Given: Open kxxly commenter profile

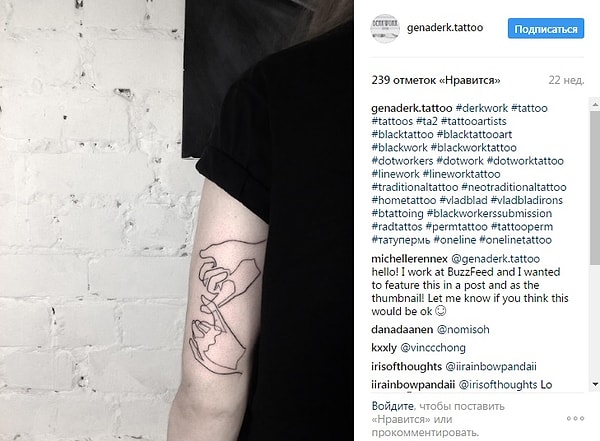Looking at the screenshot, I should [384, 348].
